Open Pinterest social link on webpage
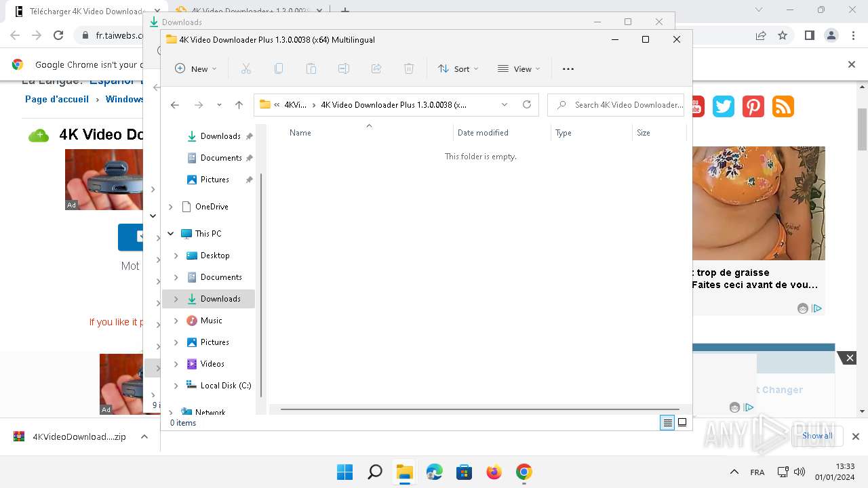The image size is (868, 488). point(753,106)
